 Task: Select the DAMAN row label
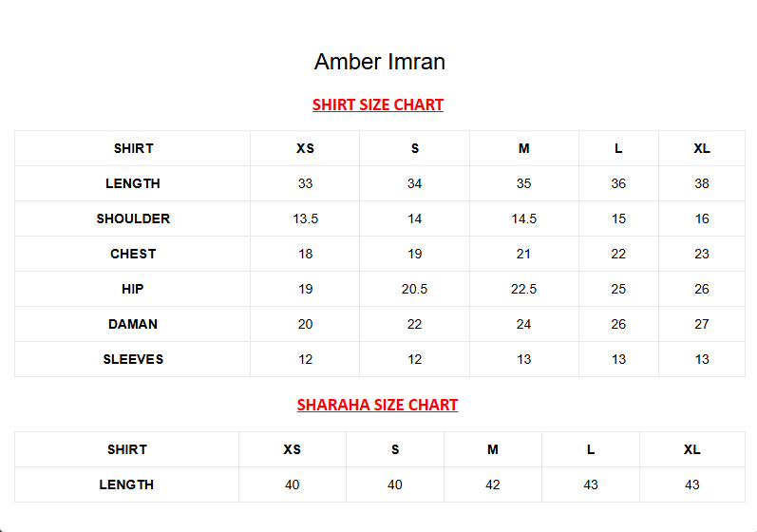pyautogui.click(x=133, y=324)
